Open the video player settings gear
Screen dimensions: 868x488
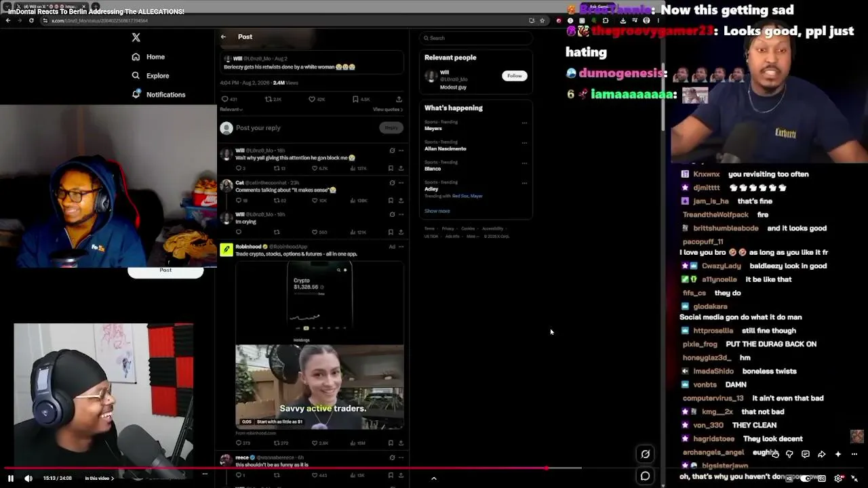(838, 478)
